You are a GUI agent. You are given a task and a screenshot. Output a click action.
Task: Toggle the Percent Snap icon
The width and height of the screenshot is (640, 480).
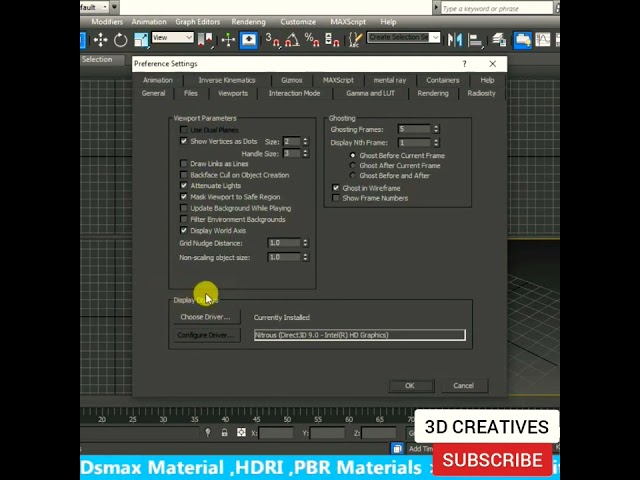click(312, 40)
